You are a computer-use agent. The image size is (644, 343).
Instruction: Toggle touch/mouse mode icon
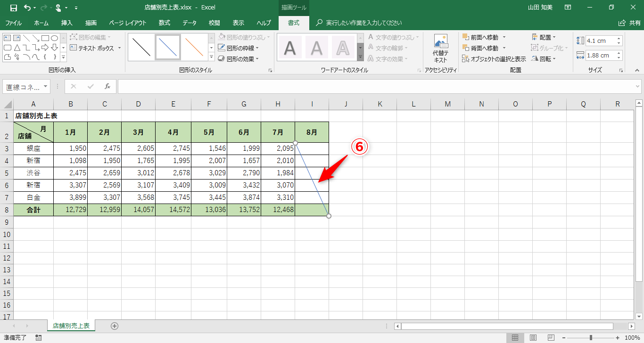click(x=58, y=8)
